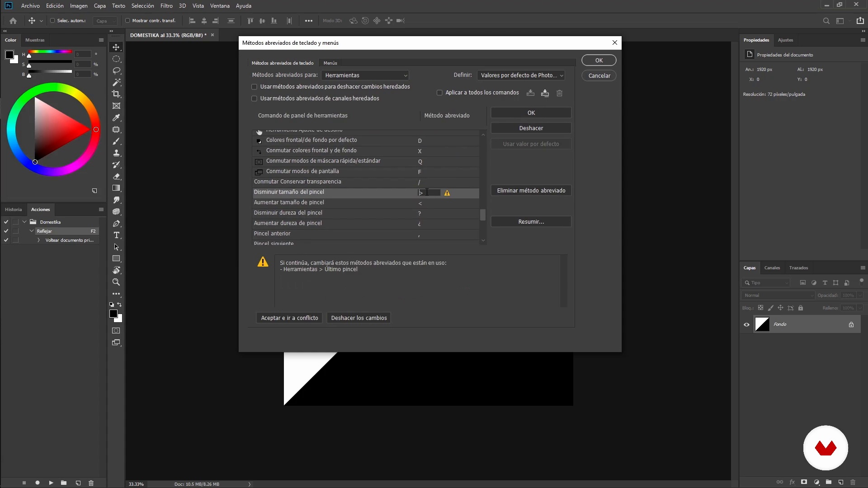The width and height of the screenshot is (868, 488).
Task: Collapse Reflejar action
Action: pyautogui.click(x=32, y=231)
